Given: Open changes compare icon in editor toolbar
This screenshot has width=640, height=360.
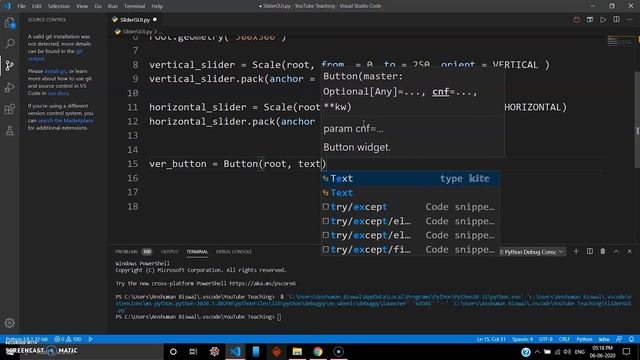Looking at the screenshot, I should point(590,20).
